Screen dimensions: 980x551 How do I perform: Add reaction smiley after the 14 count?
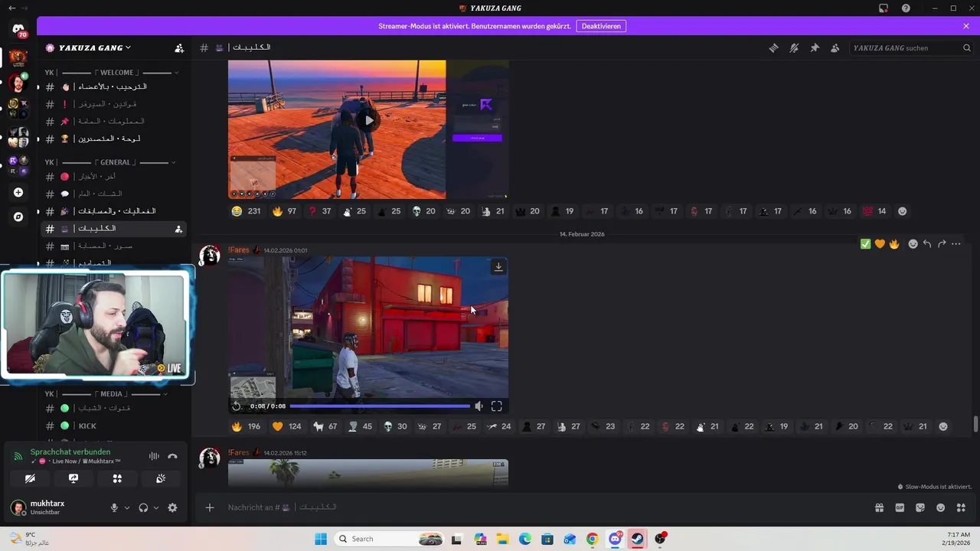click(902, 211)
